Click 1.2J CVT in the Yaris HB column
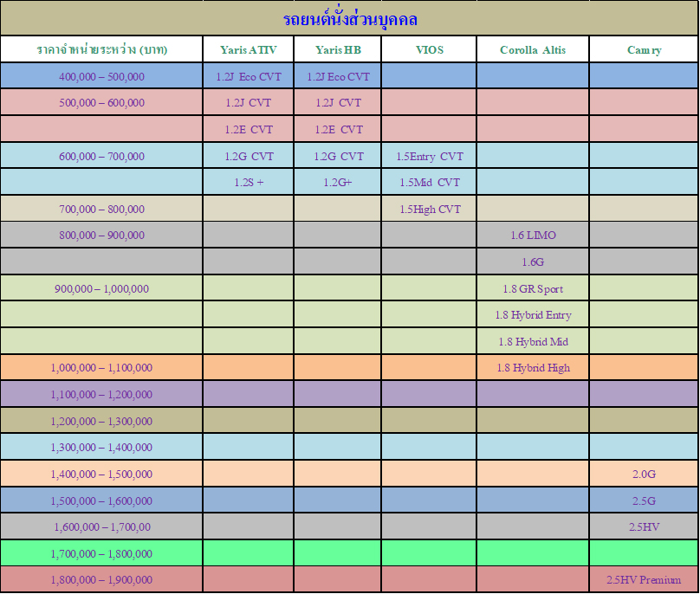Viewport: 700px width, 594px height. point(338,102)
